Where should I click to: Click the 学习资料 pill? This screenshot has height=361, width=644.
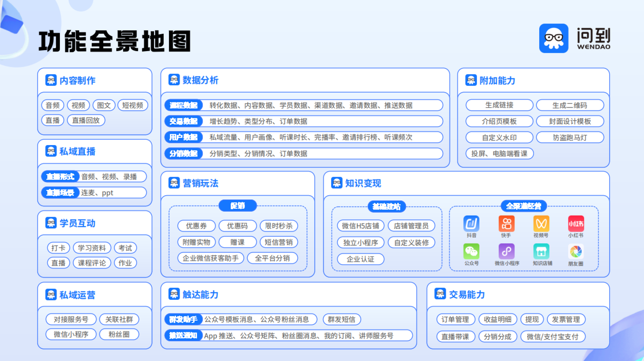click(92, 248)
